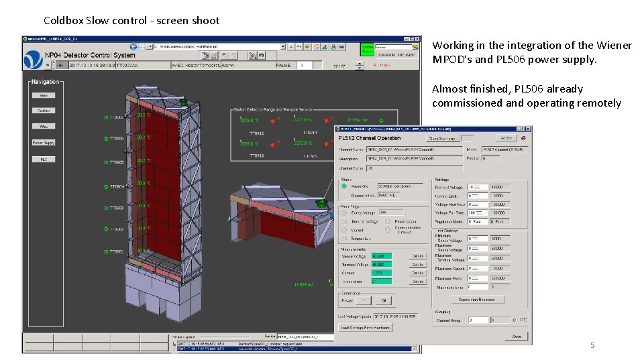
Task: Open the panel path dropdown arrow
Action: (283, 47)
